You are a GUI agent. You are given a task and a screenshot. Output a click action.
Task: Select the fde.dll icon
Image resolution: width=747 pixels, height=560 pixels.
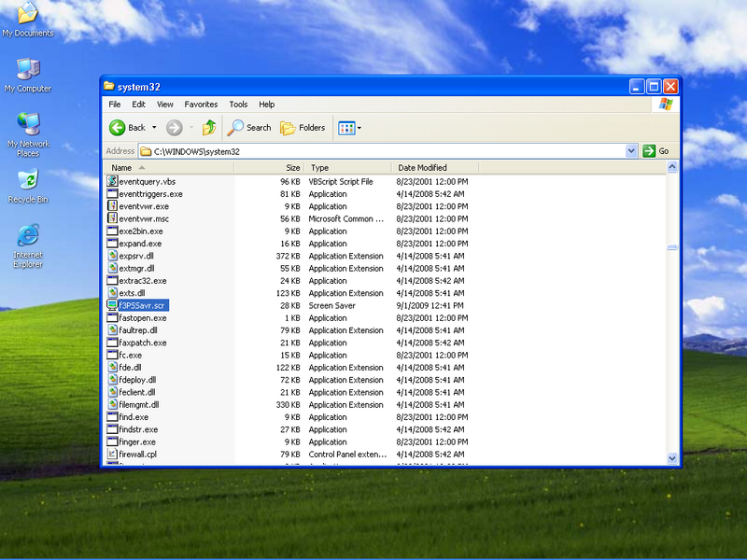[112, 367]
